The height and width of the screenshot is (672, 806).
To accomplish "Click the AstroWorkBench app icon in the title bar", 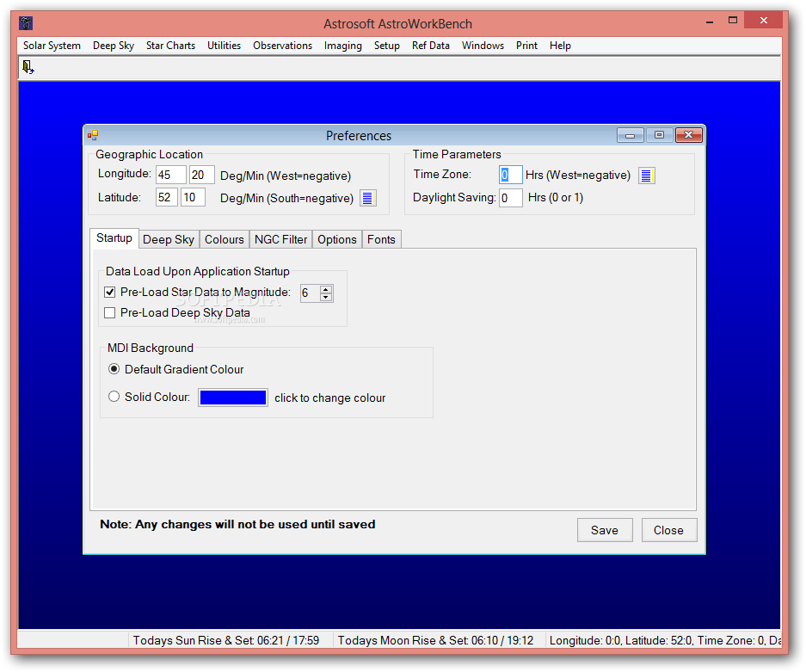I will coord(26,23).
